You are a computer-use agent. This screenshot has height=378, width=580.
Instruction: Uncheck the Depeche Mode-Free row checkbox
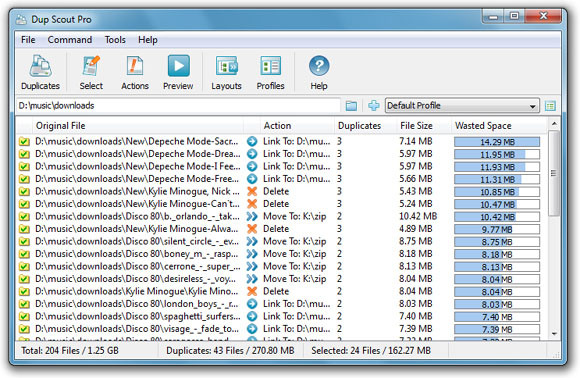click(x=24, y=179)
